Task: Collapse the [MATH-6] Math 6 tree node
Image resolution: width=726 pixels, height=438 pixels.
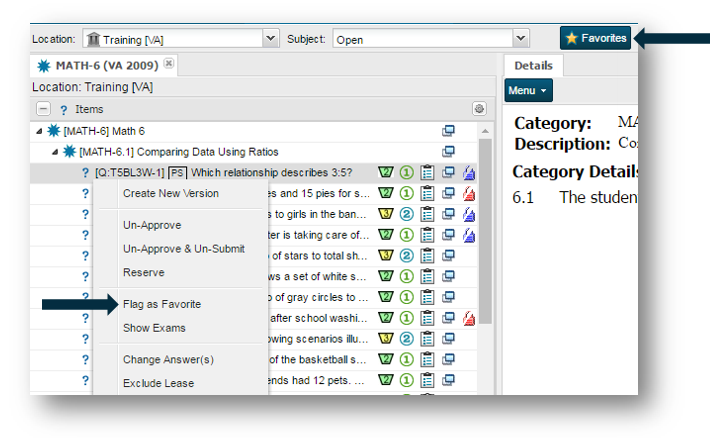Action: [x=39, y=131]
